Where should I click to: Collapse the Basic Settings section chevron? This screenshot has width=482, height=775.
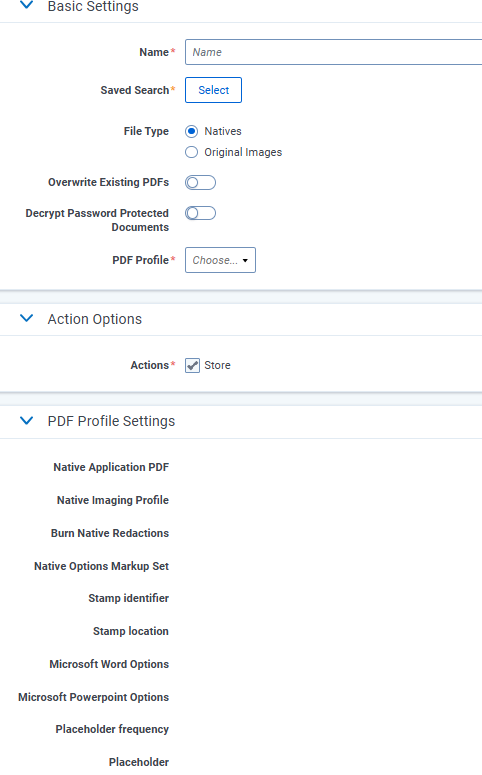[x=26, y=5]
